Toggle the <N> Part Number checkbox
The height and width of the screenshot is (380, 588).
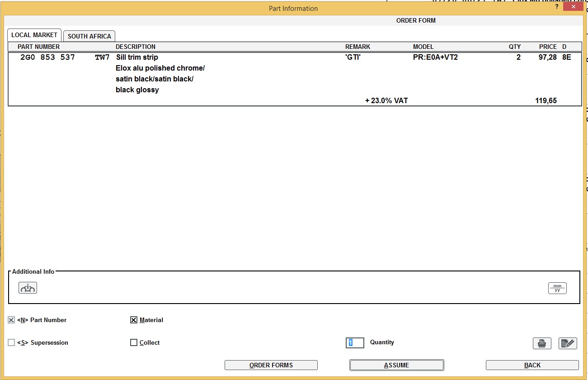pyautogui.click(x=11, y=320)
